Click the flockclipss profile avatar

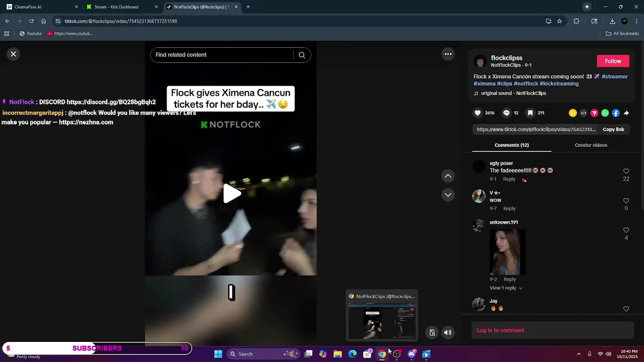pos(480,61)
